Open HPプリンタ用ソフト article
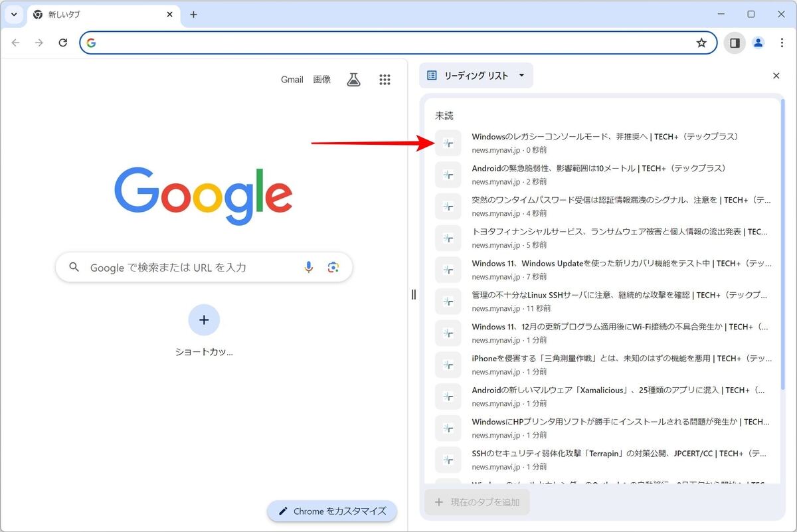This screenshot has width=797, height=532. pos(603,428)
